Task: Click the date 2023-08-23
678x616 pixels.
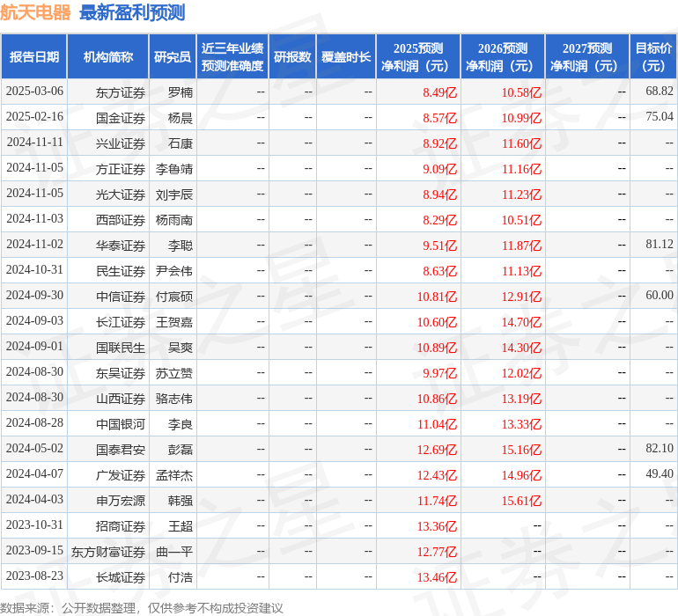Action: [34, 576]
